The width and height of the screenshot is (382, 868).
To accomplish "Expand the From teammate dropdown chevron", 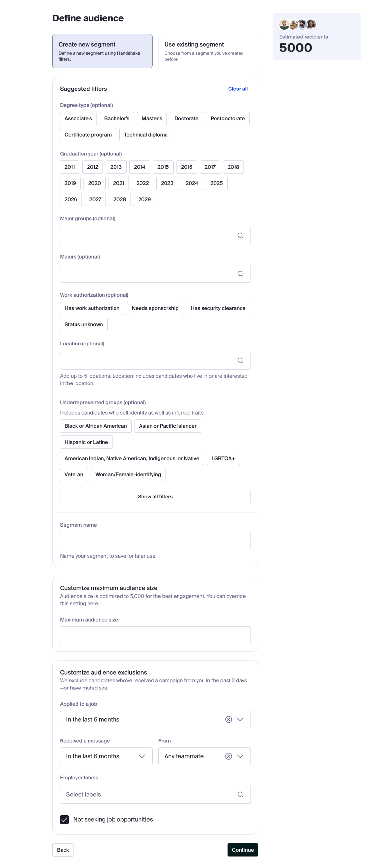I will [240, 756].
